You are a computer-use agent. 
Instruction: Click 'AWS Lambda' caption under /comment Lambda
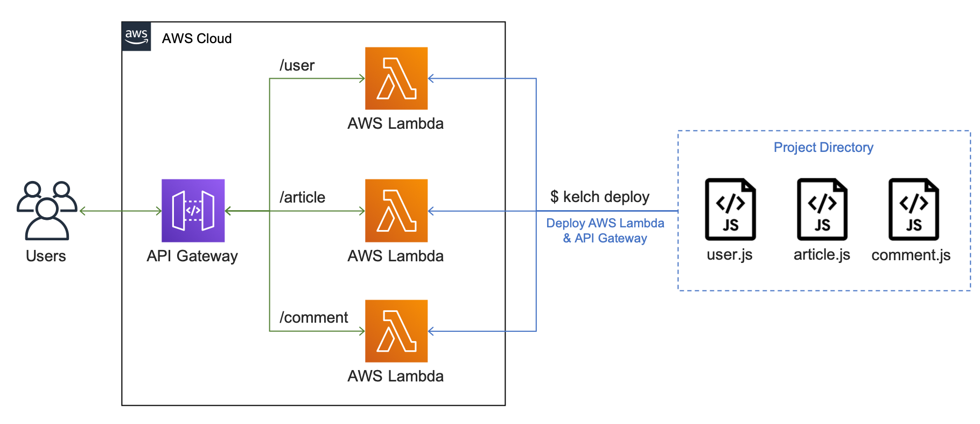coord(396,376)
